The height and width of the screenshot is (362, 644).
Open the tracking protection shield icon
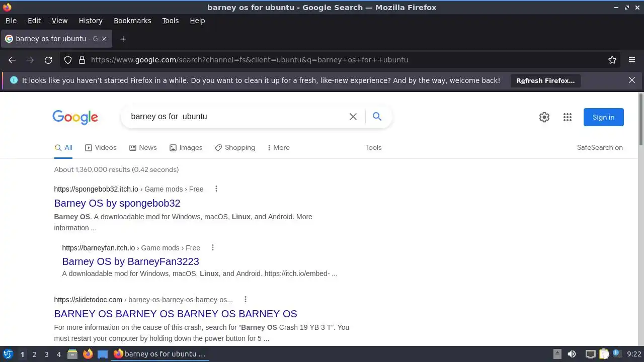point(68,60)
